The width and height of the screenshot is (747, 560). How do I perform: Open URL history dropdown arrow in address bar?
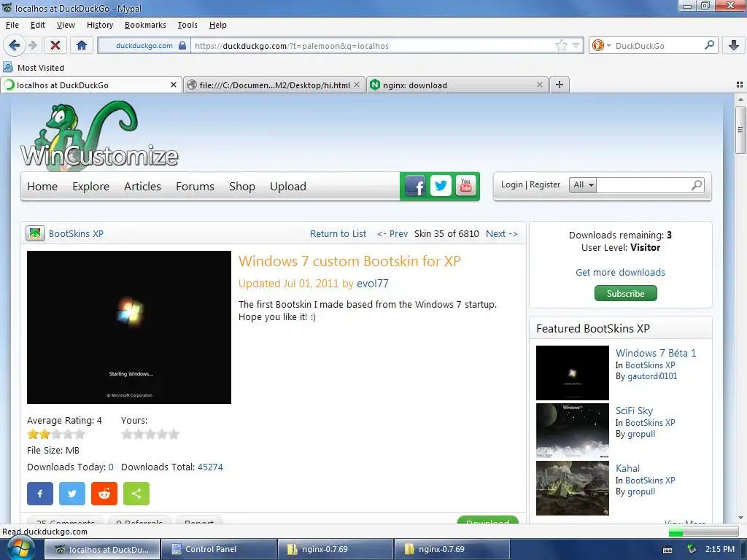click(576, 46)
